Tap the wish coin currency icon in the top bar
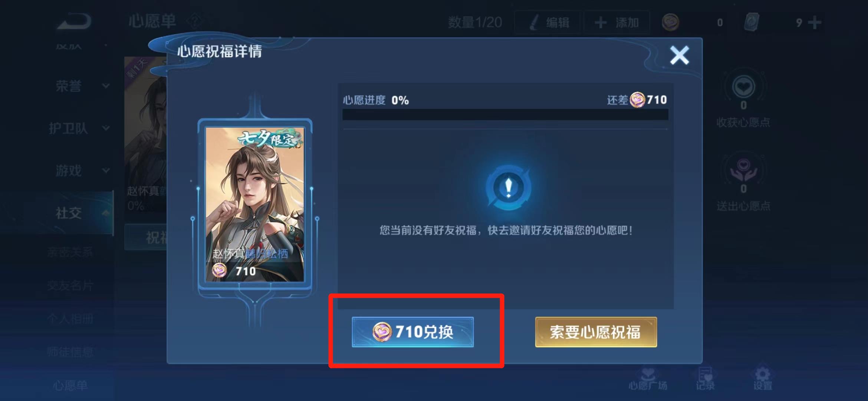This screenshot has width=868, height=401. pyautogui.click(x=670, y=22)
